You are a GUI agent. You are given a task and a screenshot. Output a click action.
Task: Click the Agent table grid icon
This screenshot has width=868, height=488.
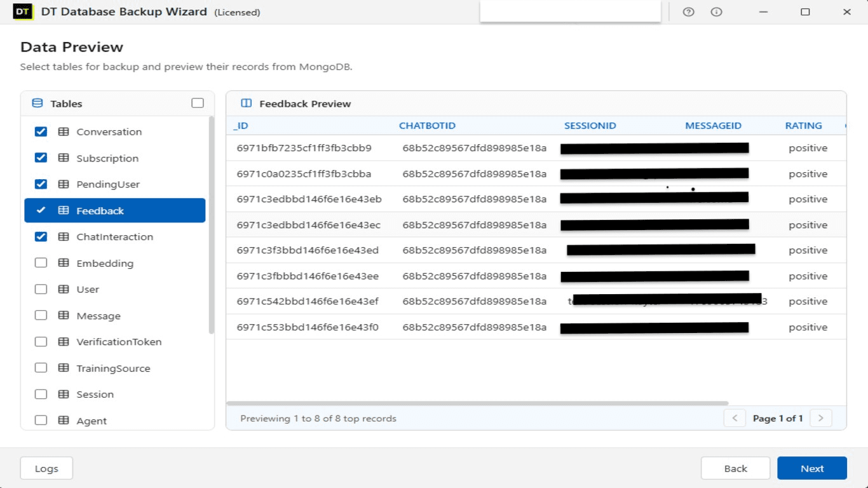click(x=64, y=421)
